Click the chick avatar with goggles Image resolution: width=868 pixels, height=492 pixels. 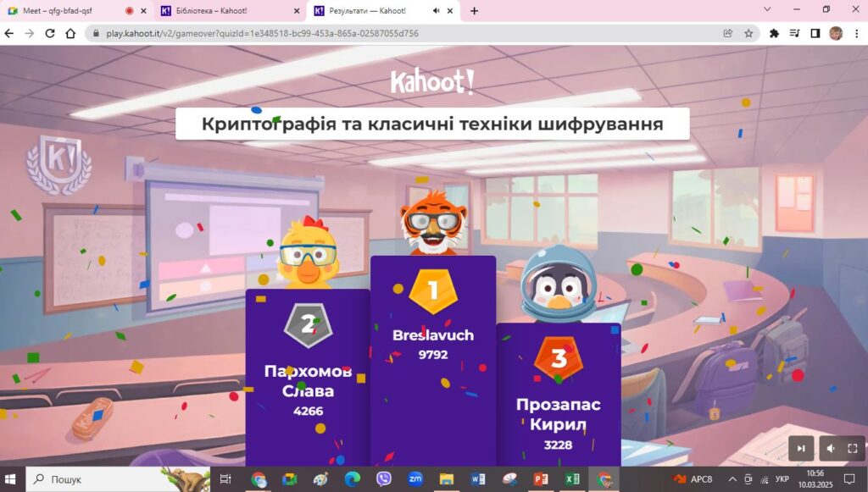[308, 252]
